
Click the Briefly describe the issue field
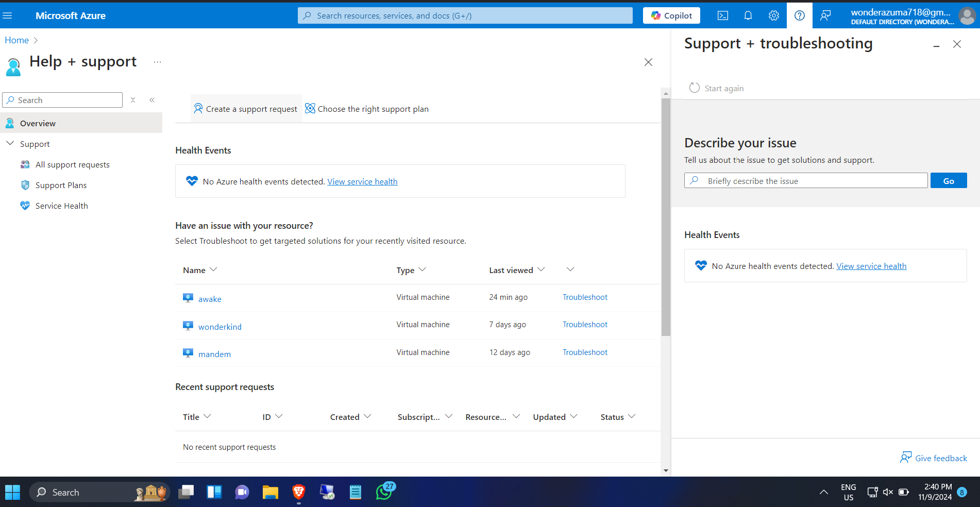point(806,181)
